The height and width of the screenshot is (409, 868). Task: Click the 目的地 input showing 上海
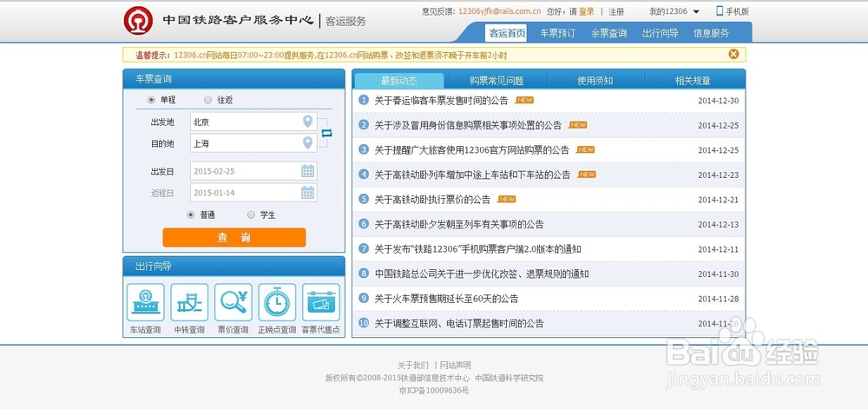point(253,143)
